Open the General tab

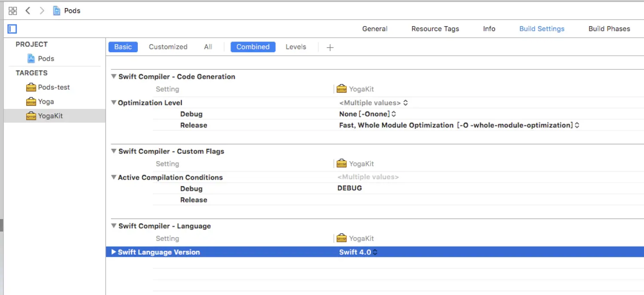click(x=375, y=29)
